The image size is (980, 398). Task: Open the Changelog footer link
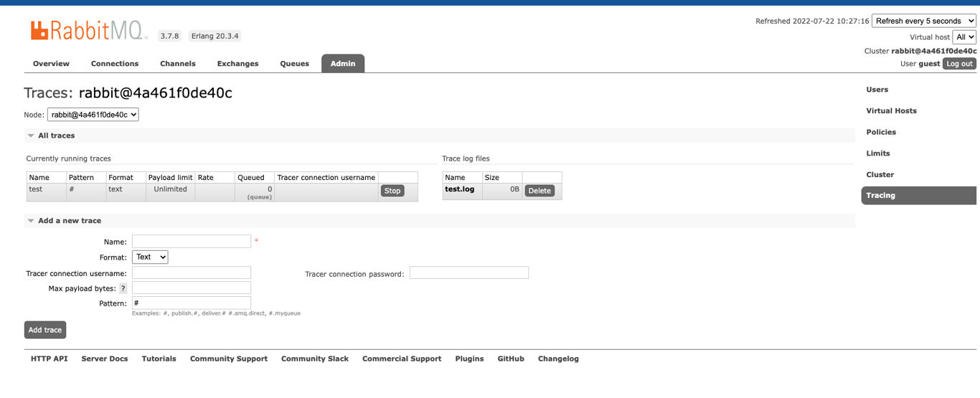tap(558, 359)
